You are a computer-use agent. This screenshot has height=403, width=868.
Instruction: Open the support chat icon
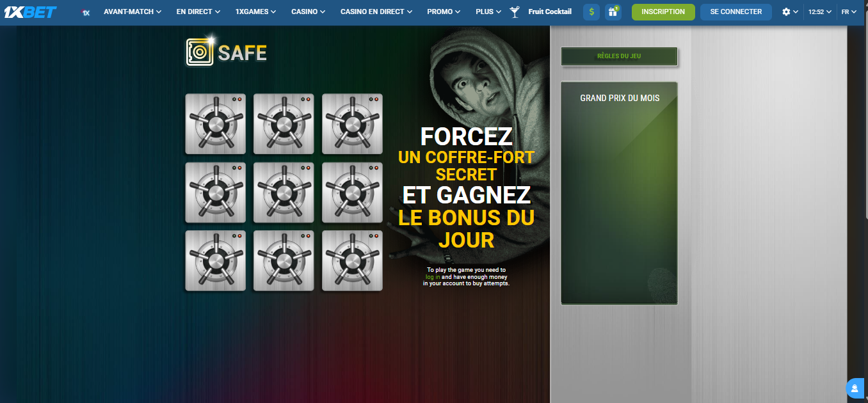pyautogui.click(x=855, y=388)
